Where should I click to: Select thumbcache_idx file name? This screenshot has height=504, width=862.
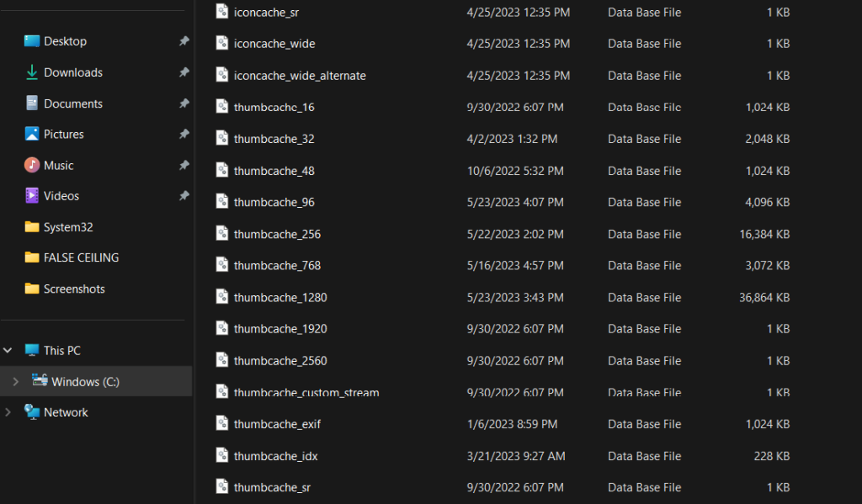275,456
